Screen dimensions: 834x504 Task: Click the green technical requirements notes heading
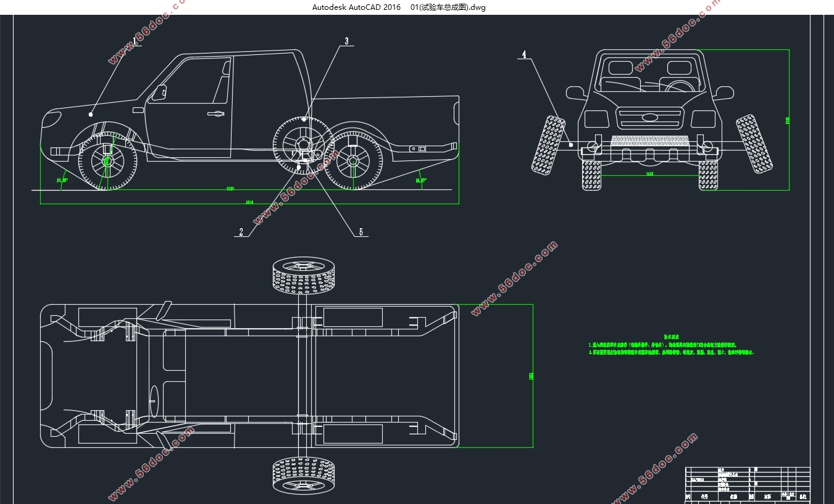[x=671, y=337]
